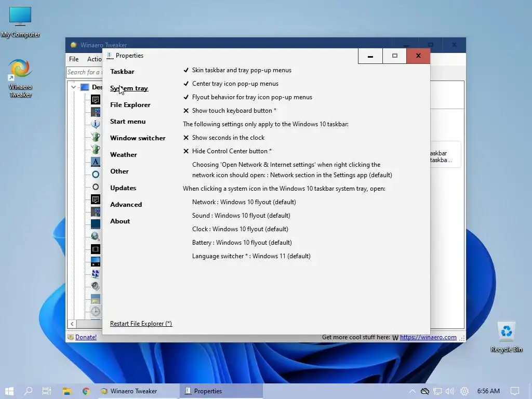The image size is (532, 399).
Task: Click the blue info balloon tree icon
Action: tap(96, 124)
